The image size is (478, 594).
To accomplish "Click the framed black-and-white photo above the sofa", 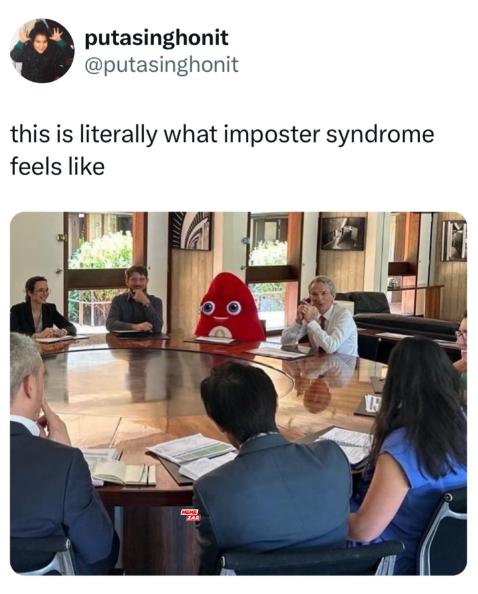I will 343,233.
